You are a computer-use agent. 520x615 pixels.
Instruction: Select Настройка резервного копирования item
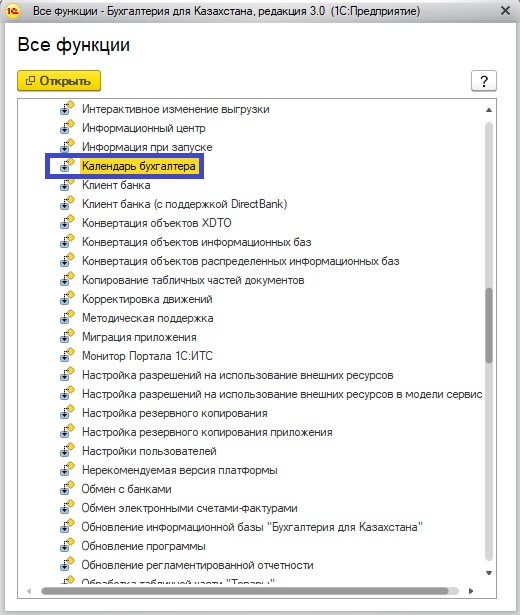tap(175, 413)
